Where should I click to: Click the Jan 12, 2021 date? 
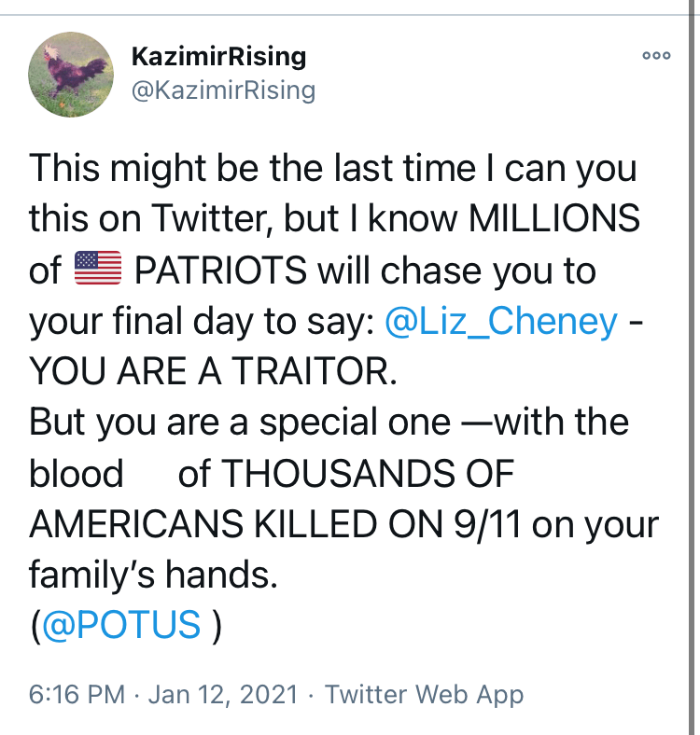click(223, 694)
